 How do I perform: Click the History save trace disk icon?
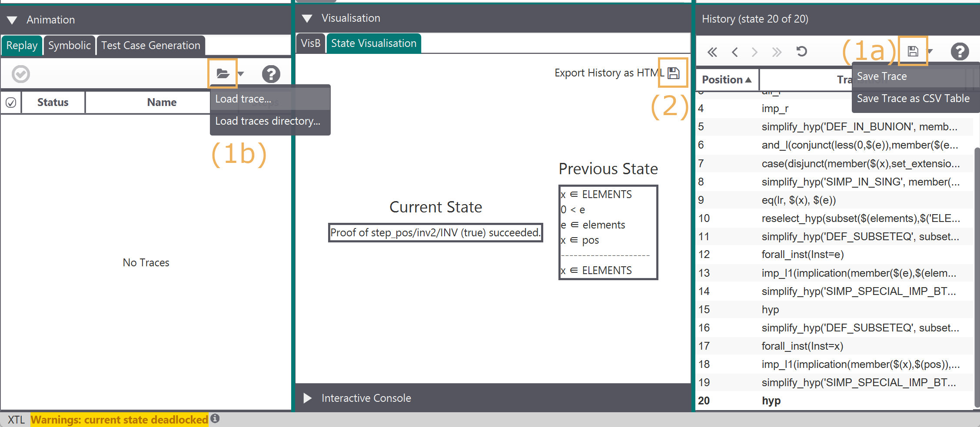913,51
